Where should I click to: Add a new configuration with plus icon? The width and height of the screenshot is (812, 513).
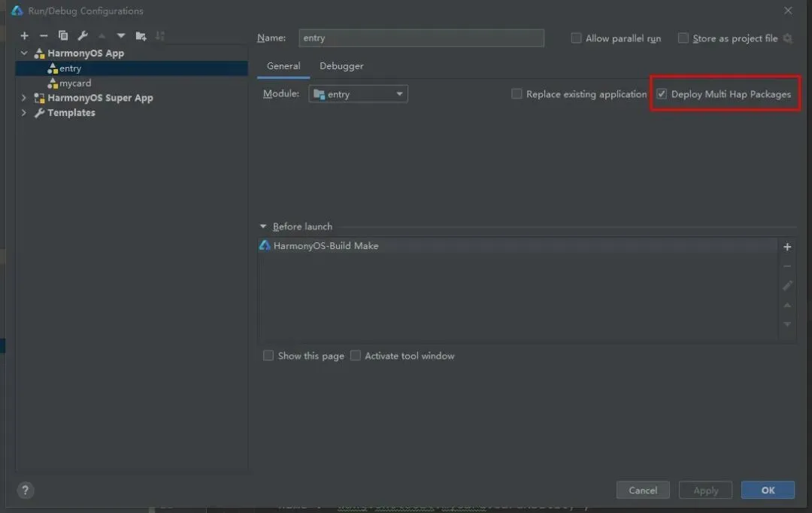coord(24,36)
